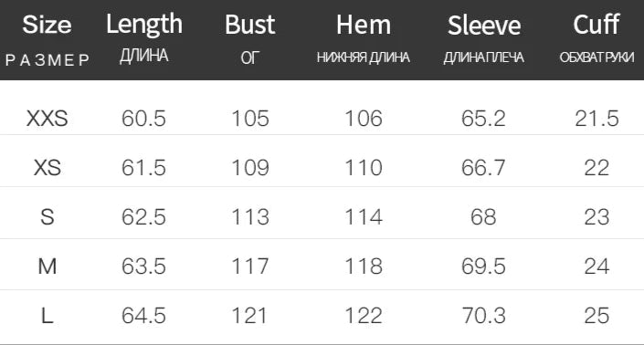The image size is (644, 345).
Task: Click the 122 hem value
Action: pos(364,316)
